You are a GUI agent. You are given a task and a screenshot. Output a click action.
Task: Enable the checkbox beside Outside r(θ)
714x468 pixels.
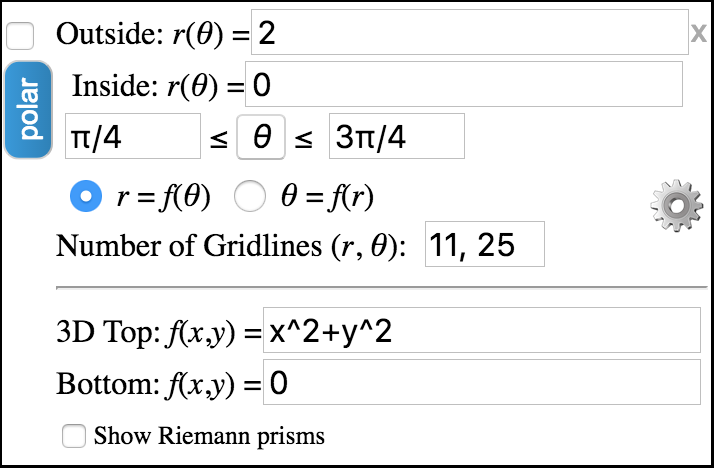[x=20, y=36]
